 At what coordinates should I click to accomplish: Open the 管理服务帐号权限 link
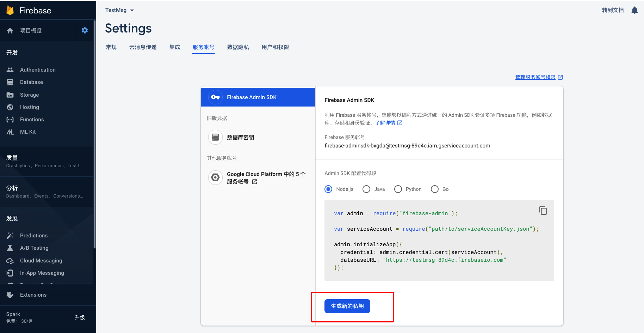tap(535, 77)
